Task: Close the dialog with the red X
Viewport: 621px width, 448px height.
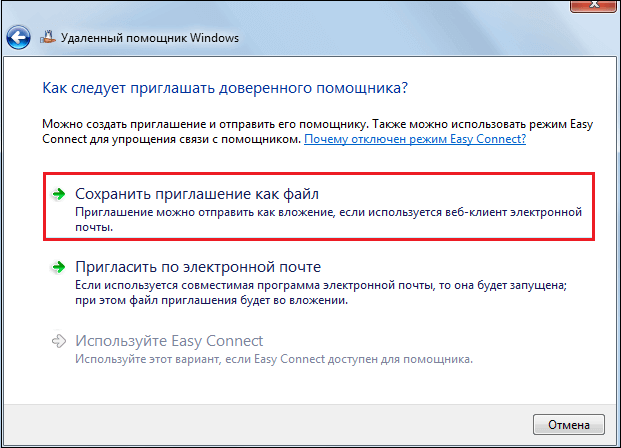Action: click(594, 6)
